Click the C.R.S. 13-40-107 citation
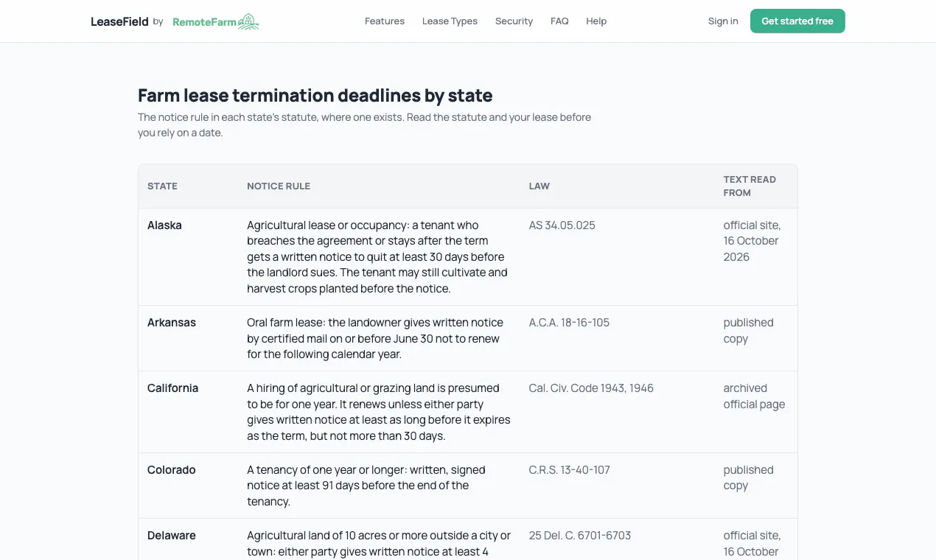936x560 pixels. click(570, 470)
